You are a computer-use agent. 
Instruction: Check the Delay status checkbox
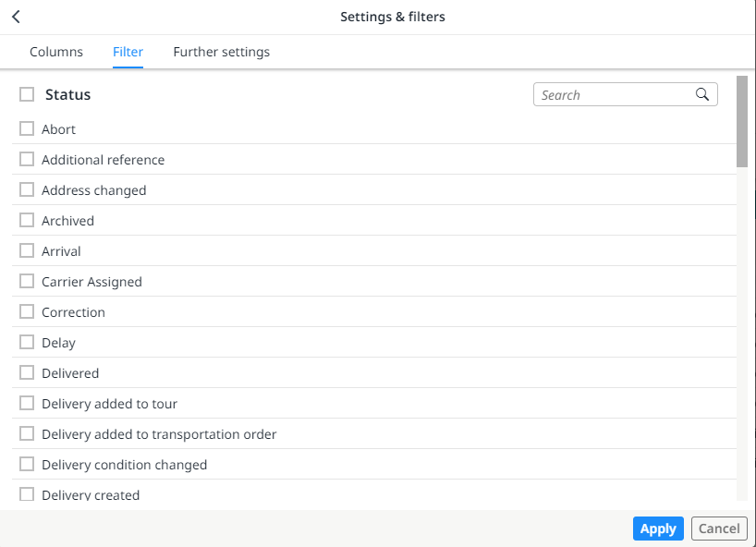pos(27,343)
